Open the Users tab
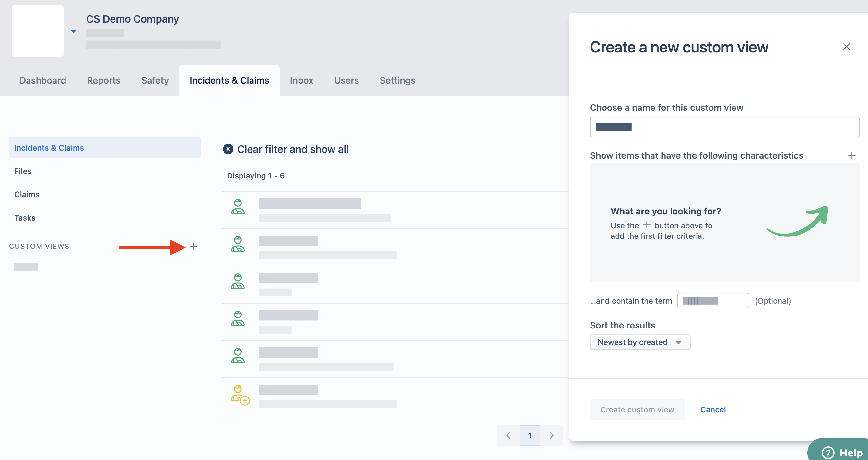The image size is (868, 460). pos(346,80)
